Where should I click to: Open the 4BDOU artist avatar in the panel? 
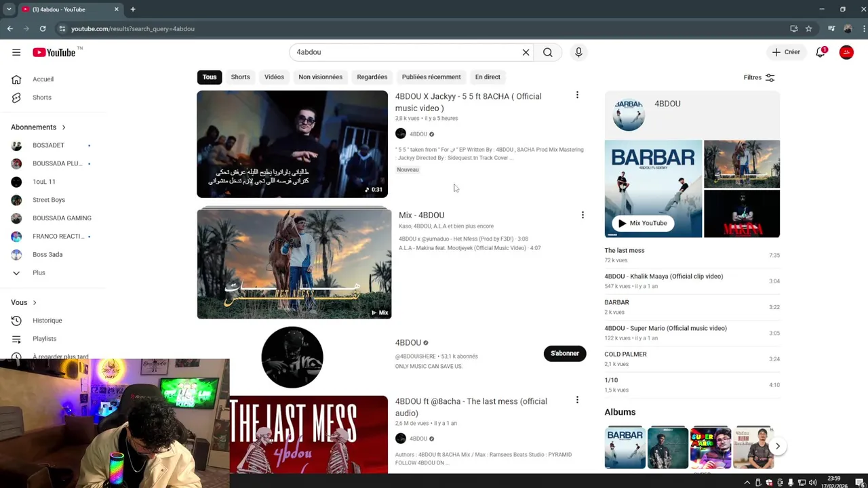pos(629,115)
